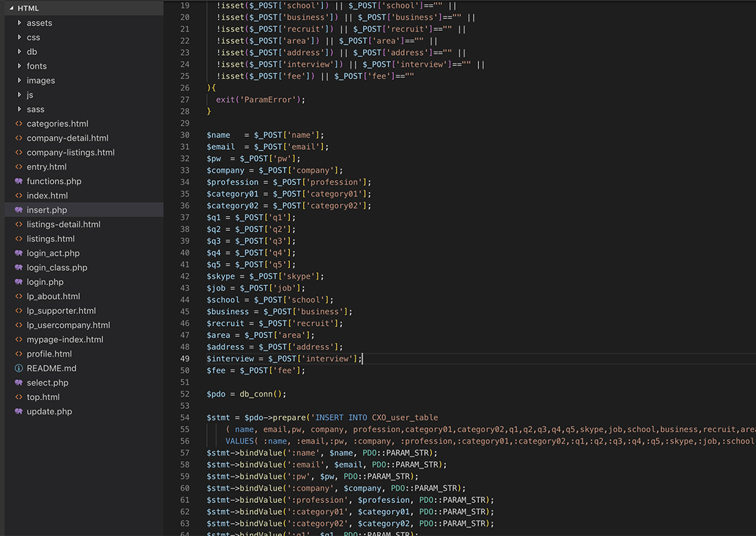This screenshot has height=536, width=756.
Task: Click line number 49 in the gutter
Action: pyautogui.click(x=185, y=359)
